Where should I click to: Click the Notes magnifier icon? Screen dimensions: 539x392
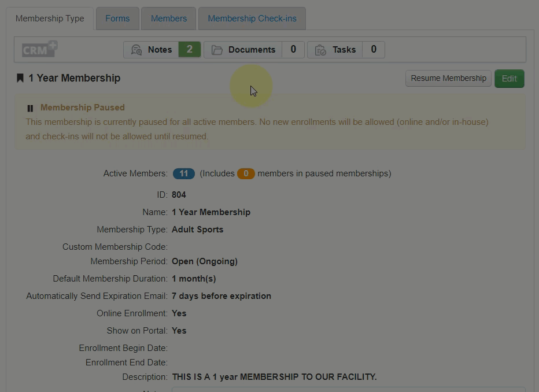[x=136, y=50]
